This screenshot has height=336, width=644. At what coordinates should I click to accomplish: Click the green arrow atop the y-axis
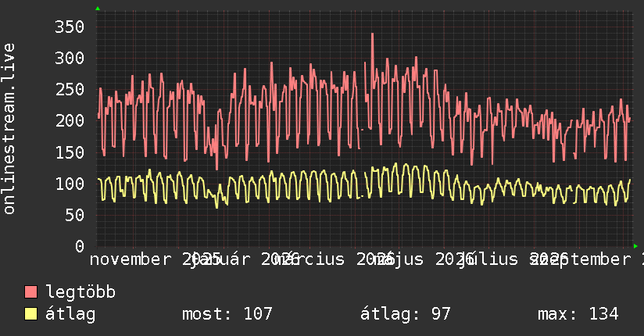click(x=98, y=9)
